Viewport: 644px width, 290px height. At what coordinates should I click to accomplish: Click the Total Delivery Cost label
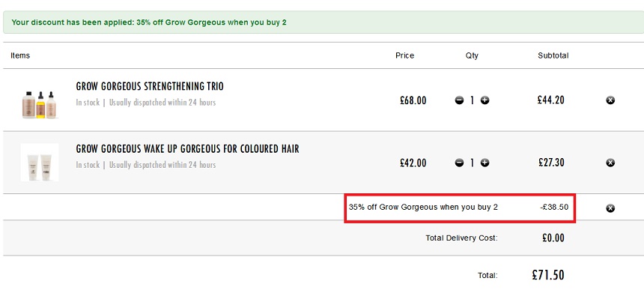(461, 238)
